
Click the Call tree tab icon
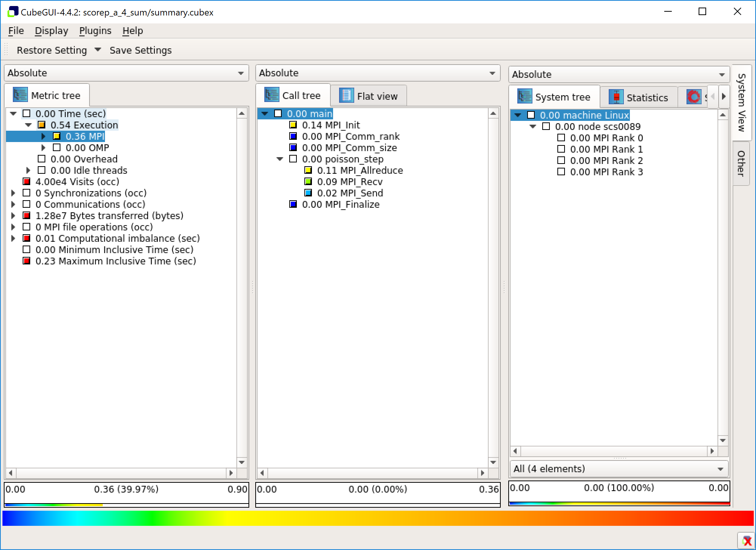pos(271,95)
